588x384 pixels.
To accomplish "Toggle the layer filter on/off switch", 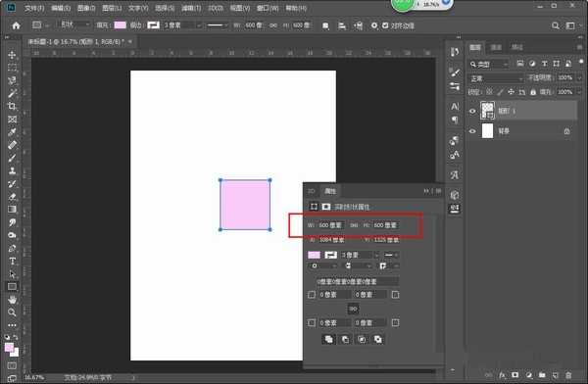I will (x=581, y=62).
